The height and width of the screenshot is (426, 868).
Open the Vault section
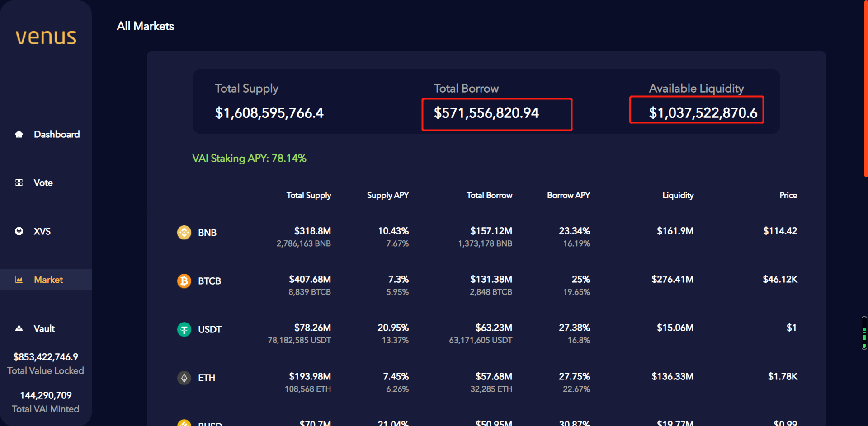click(x=44, y=328)
